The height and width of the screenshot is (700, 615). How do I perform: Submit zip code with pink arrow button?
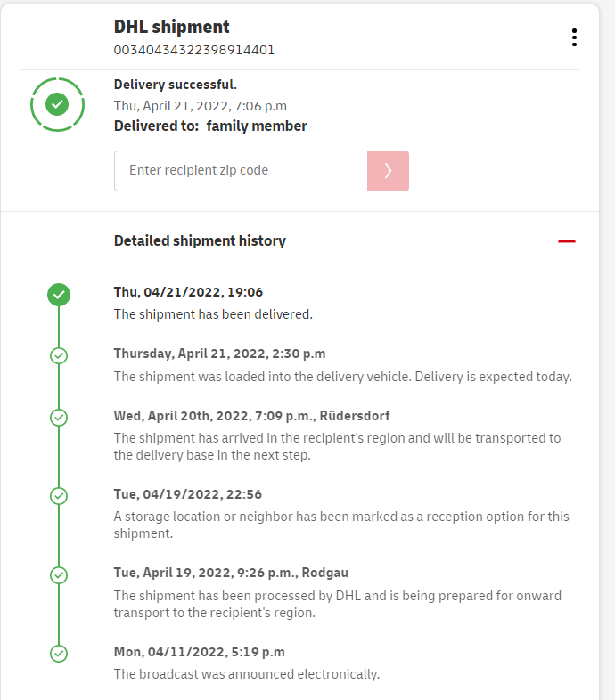point(388,171)
